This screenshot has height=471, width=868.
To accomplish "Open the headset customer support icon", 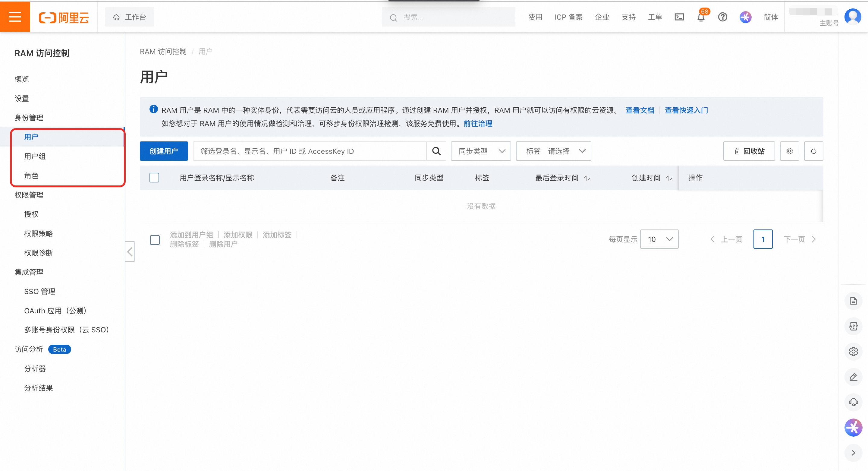I will 853,402.
